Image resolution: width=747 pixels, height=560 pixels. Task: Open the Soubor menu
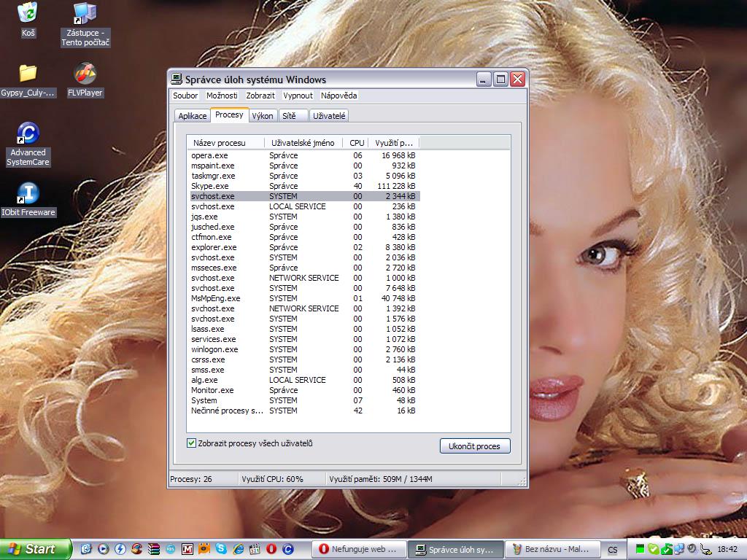click(x=185, y=96)
